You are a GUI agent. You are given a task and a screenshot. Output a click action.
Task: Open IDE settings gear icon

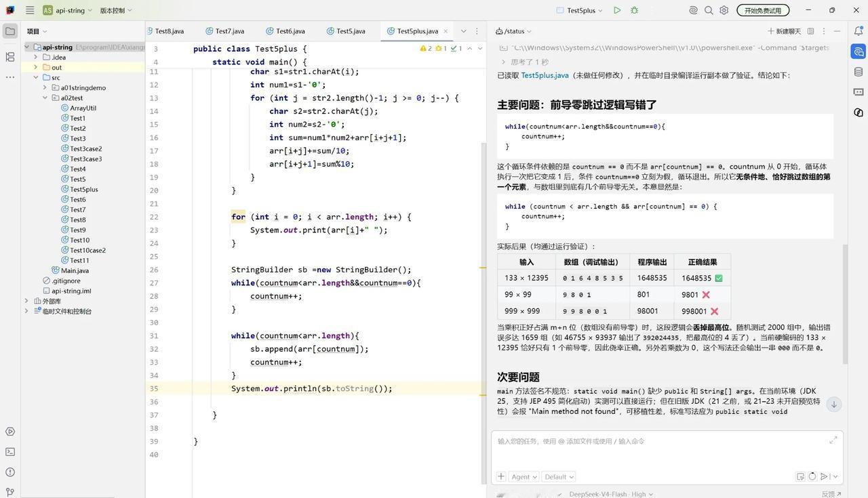724,10
